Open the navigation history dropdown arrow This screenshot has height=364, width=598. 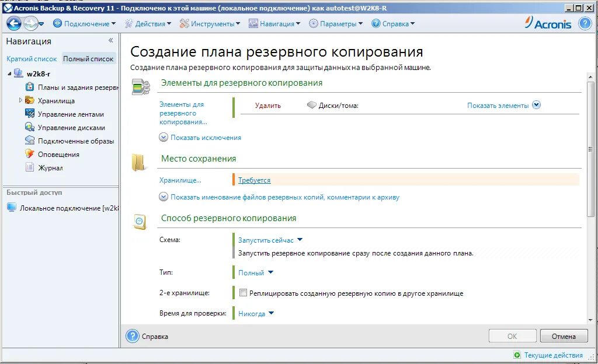click(41, 24)
